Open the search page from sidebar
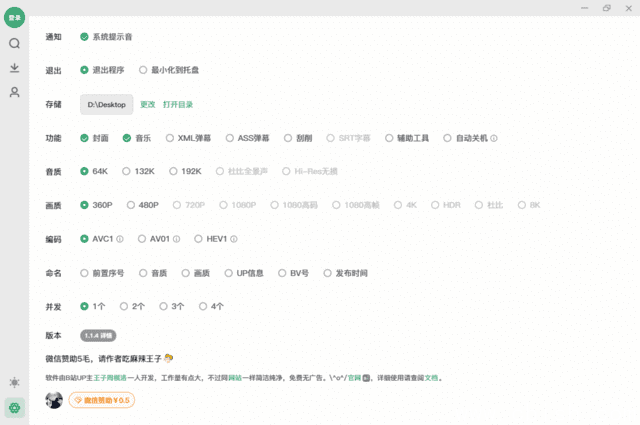Viewport: 640px width, 425px height. [14, 44]
